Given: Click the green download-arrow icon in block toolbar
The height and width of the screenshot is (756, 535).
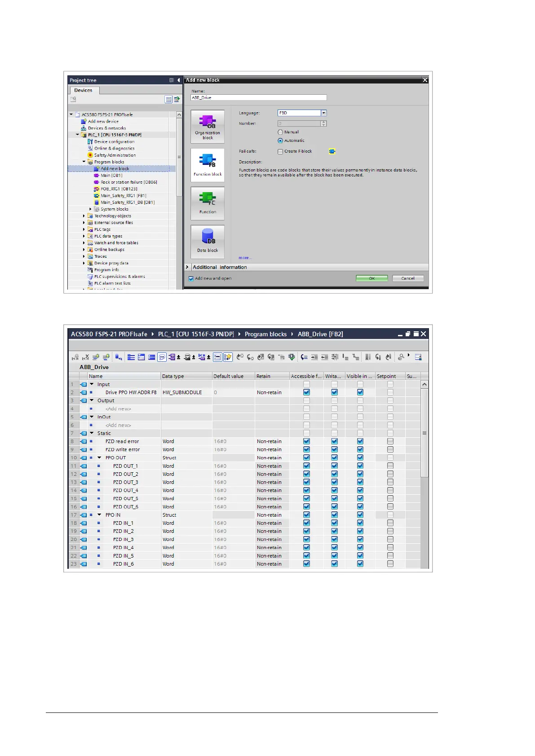Looking at the screenshot, I should tap(292, 357).
